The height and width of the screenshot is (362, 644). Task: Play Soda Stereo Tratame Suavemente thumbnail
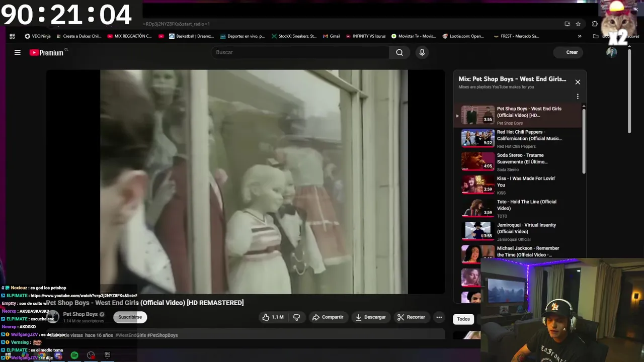tap(478, 161)
